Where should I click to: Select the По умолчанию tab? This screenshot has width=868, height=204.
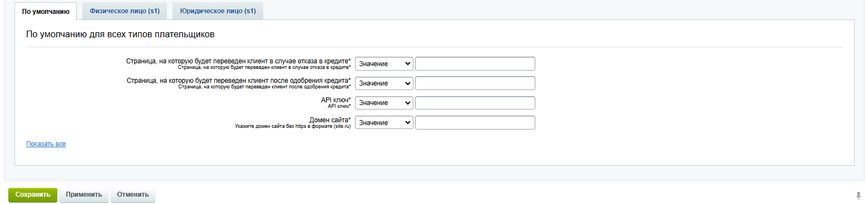46,11
